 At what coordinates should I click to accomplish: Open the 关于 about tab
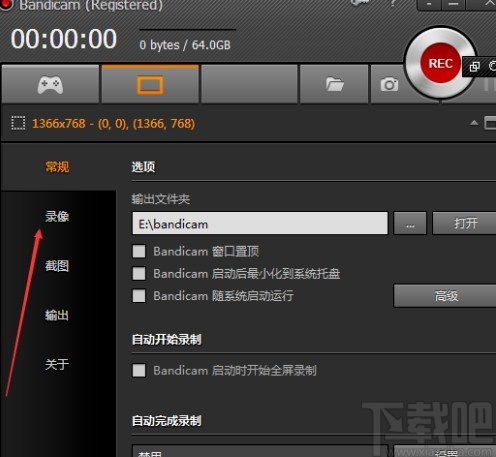[x=57, y=364]
